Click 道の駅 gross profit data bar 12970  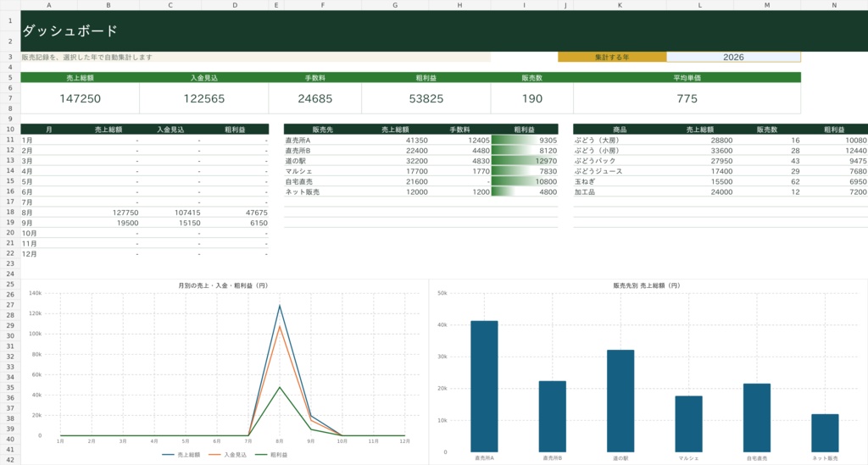pos(524,161)
